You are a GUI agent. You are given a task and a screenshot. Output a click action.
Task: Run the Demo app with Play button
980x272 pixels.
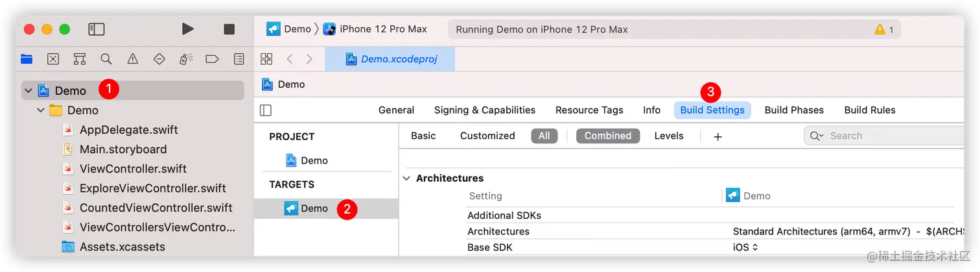click(187, 29)
